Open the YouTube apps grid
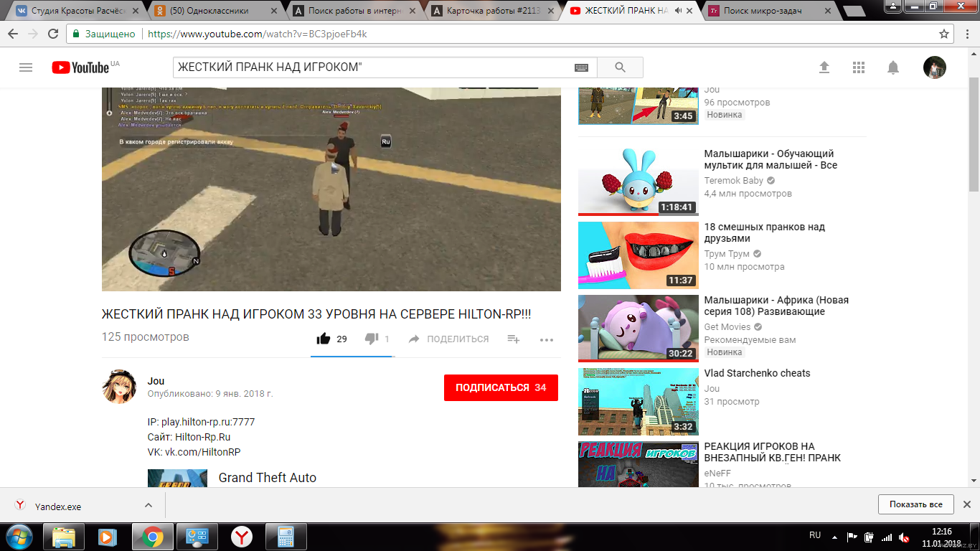Image resolution: width=980 pixels, height=551 pixels. [859, 67]
